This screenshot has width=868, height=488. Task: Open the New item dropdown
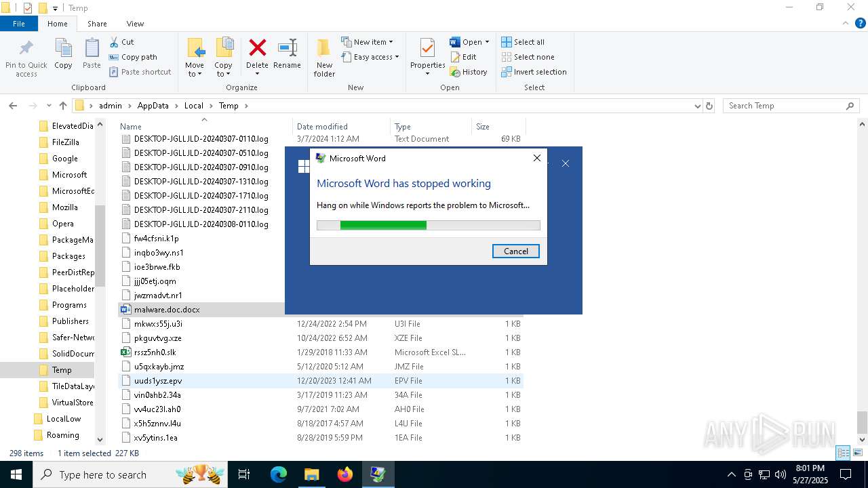367,42
